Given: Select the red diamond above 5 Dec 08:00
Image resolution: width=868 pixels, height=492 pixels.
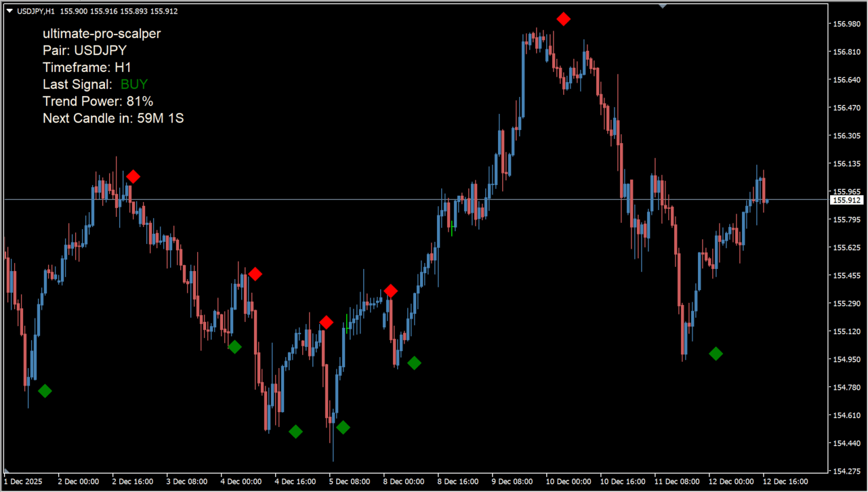Looking at the screenshot, I should (326, 323).
